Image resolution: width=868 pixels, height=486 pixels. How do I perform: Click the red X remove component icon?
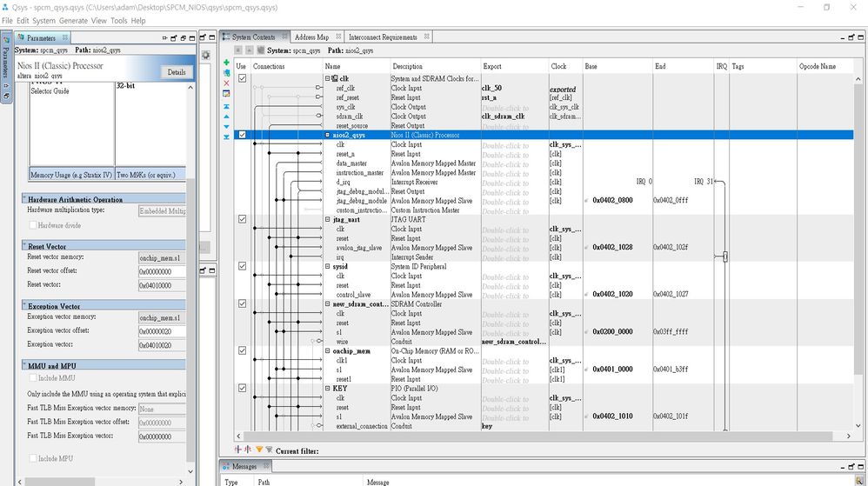[x=227, y=83]
